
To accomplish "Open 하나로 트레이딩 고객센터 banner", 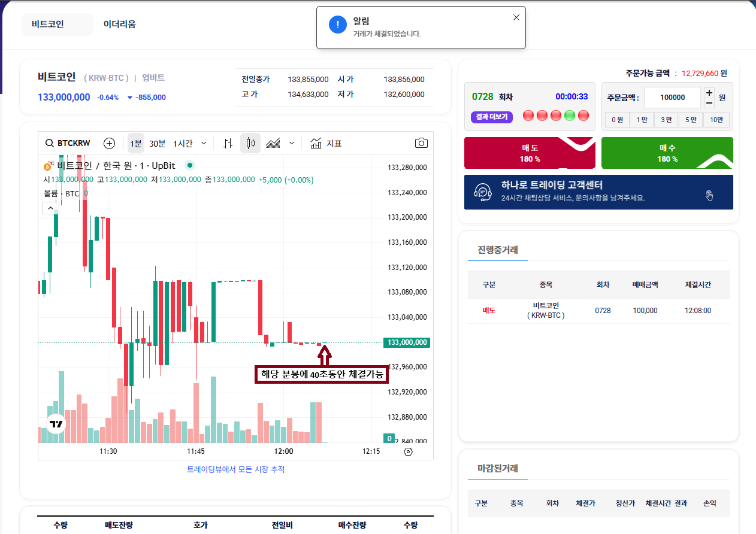I will point(598,192).
